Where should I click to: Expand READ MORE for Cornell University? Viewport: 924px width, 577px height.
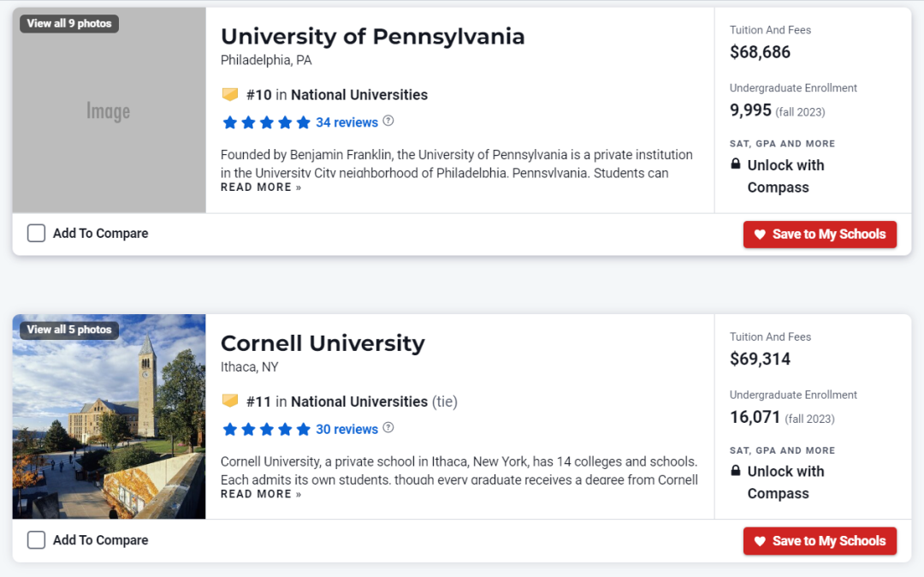261,494
